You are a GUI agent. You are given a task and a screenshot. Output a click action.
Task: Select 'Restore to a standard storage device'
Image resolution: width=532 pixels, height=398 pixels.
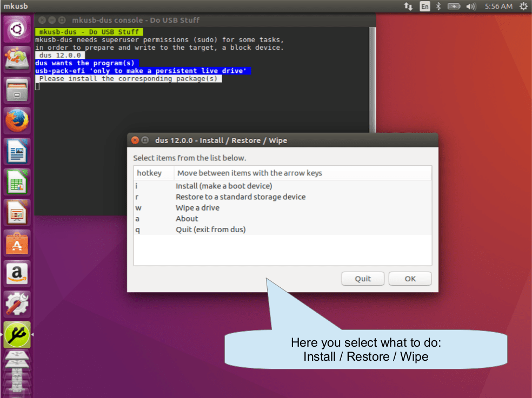283,197
